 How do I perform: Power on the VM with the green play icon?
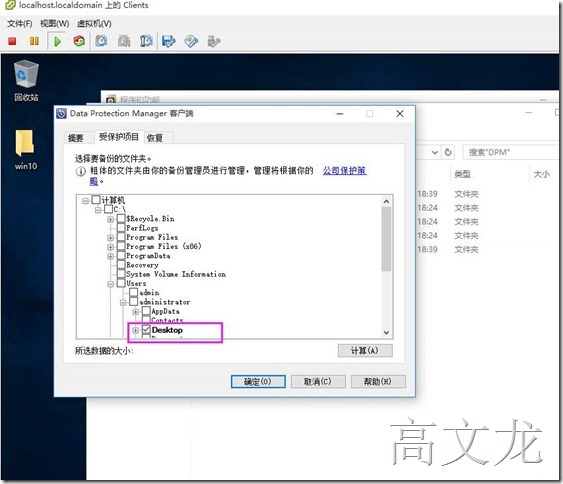pyautogui.click(x=57, y=41)
